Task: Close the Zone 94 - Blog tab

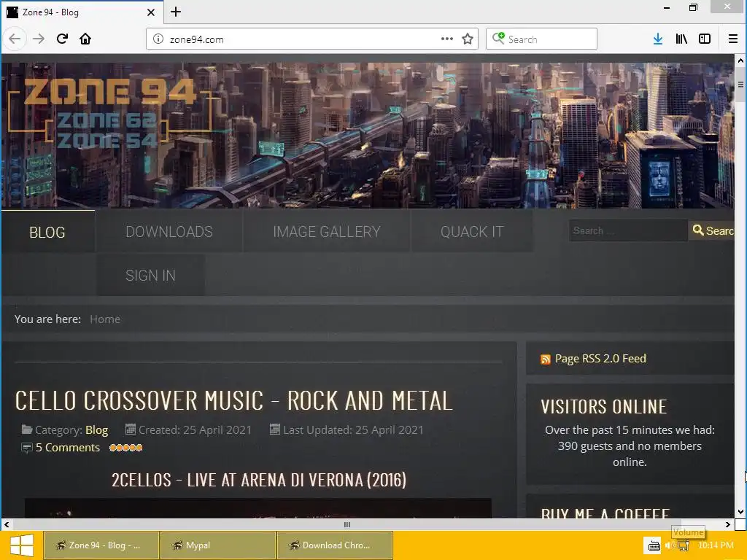Action: click(x=151, y=12)
